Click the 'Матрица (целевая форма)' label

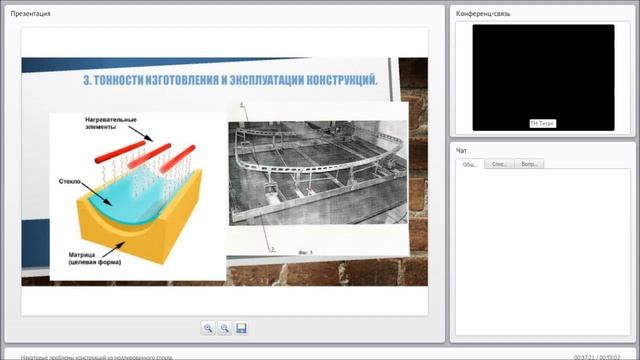pyautogui.click(x=95, y=259)
